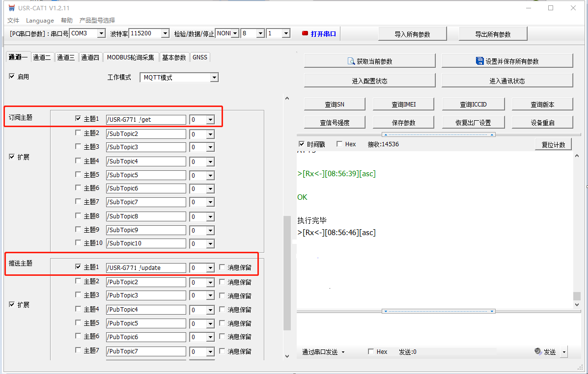Click the /USR-G771 /get subscribe topic field
The image size is (588, 374).
146,120
